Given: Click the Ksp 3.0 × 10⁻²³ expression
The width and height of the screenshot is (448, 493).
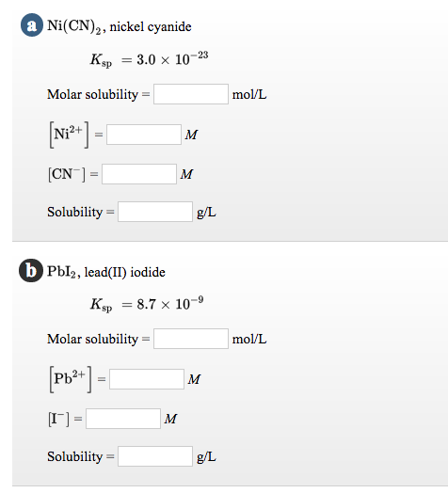Looking at the screenshot, I should pos(149,59).
